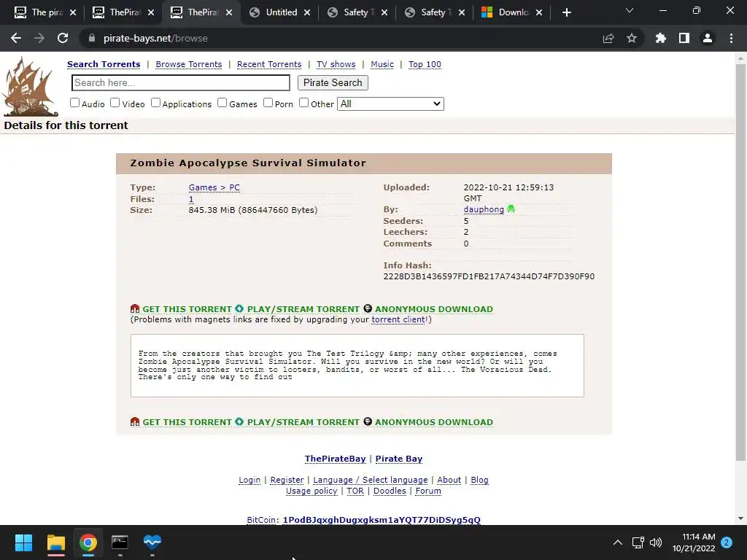Click the BitCoin address link

click(x=382, y=519)
